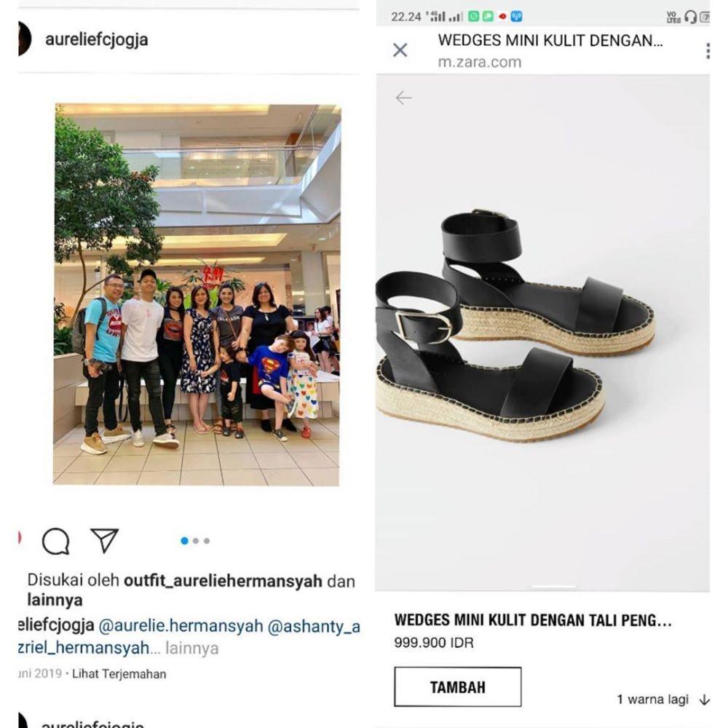Open the aureliefcjogja profile picture

[x=24, y=39]
